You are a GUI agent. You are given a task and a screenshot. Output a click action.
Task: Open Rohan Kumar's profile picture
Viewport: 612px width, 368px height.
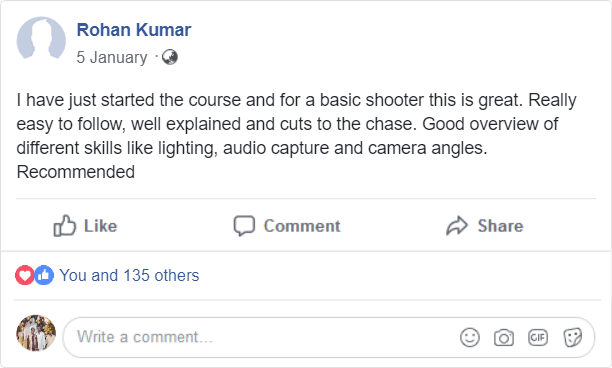point(41,38)
